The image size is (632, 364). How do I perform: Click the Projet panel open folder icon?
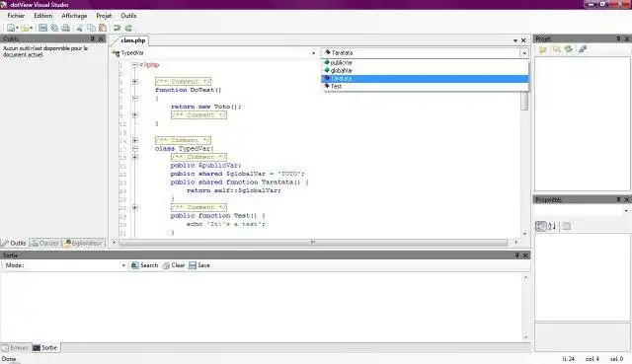coord(543,49)
